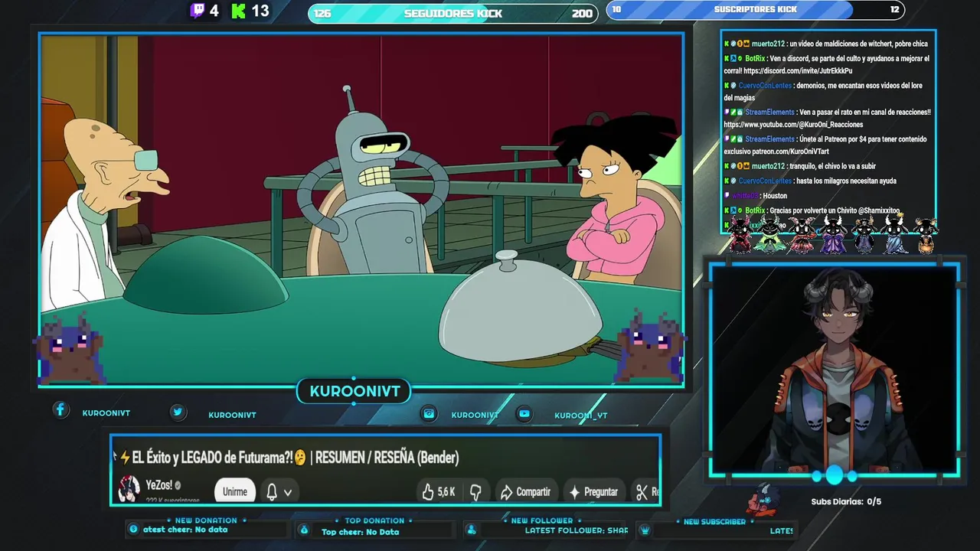Click the purple Twitch logo icon
980x551 pixels.
(x=198, y=11)
